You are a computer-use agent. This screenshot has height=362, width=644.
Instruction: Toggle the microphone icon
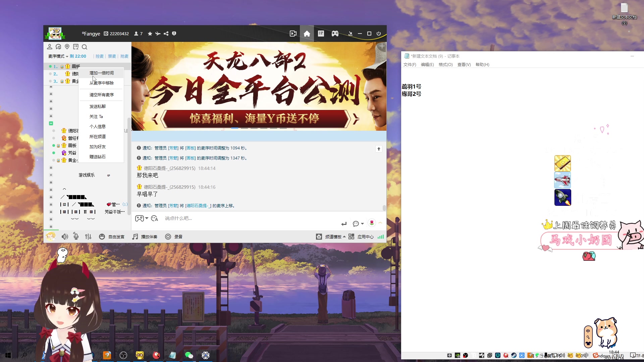tap(76, 237)
